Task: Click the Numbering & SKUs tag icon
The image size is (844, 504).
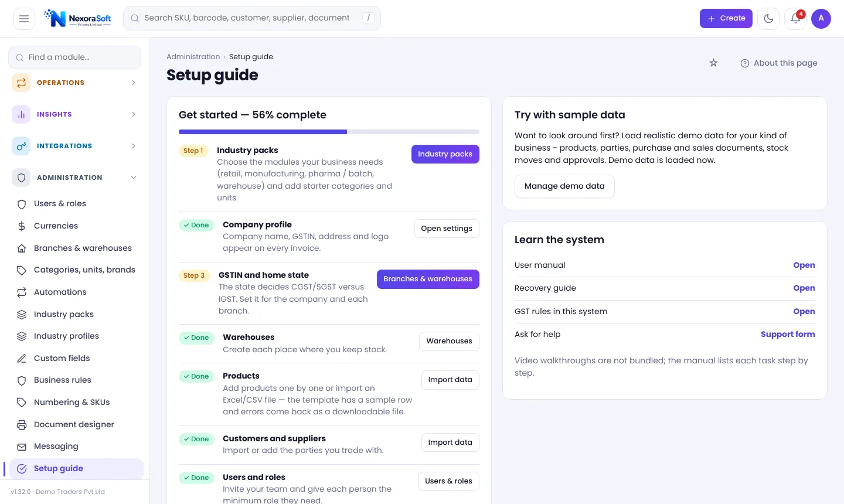Action: tap(22, 403)
